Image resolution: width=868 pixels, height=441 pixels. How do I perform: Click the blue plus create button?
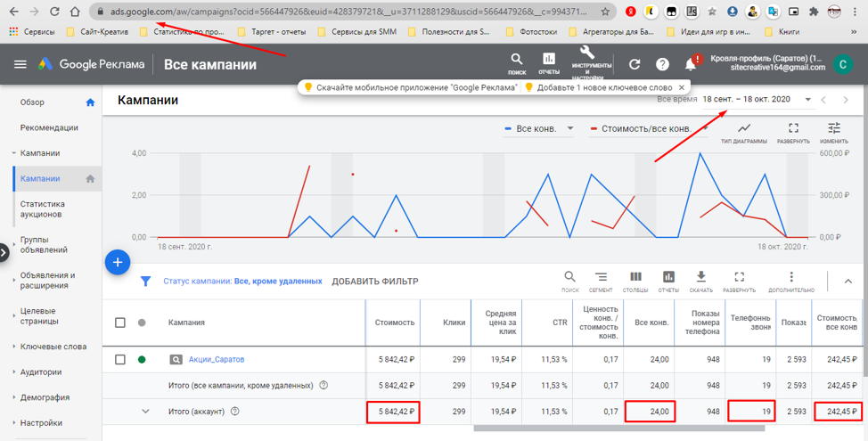point(118,262)
